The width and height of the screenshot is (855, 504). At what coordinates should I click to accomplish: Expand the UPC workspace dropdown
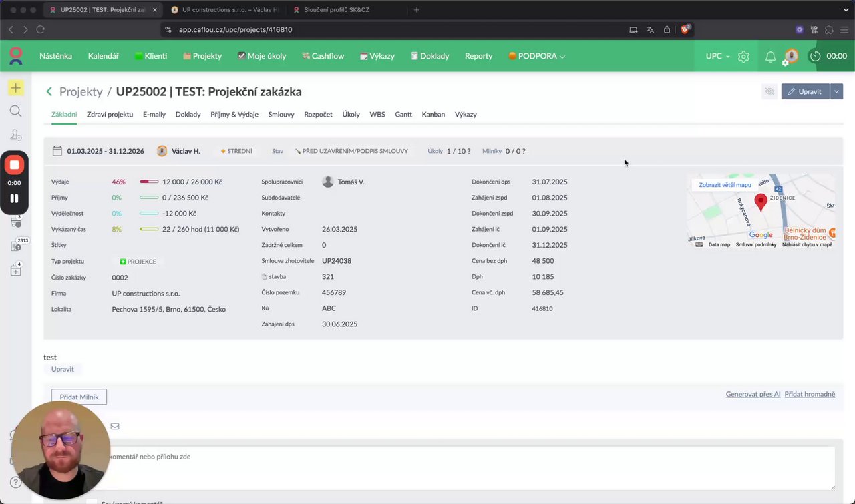point(717,57)
